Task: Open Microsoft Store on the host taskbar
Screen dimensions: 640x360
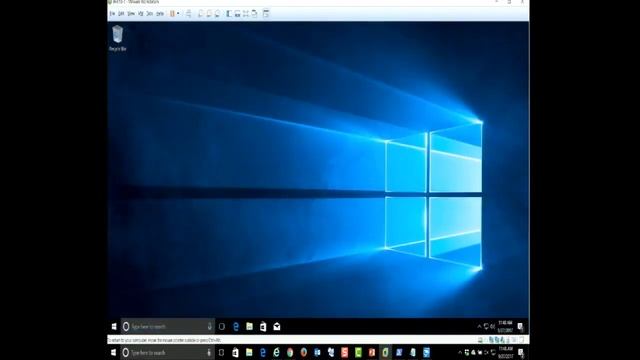Action: coord(236,353)
